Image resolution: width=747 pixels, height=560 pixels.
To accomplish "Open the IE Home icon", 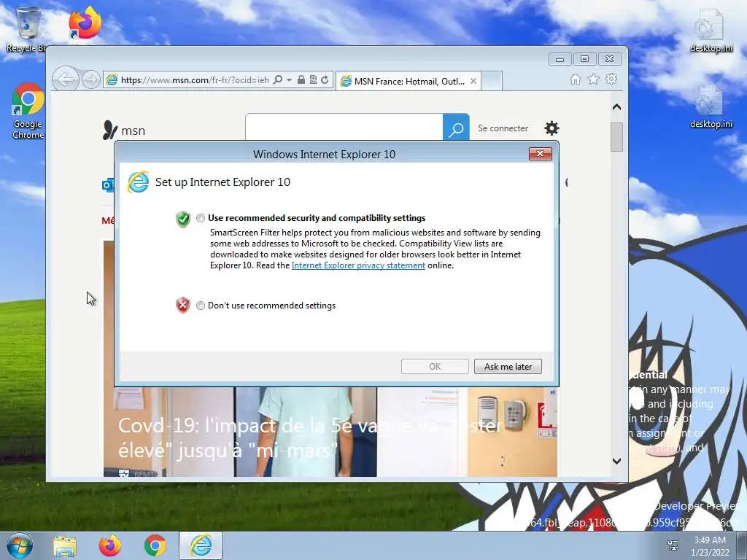I will click(576, 79).
